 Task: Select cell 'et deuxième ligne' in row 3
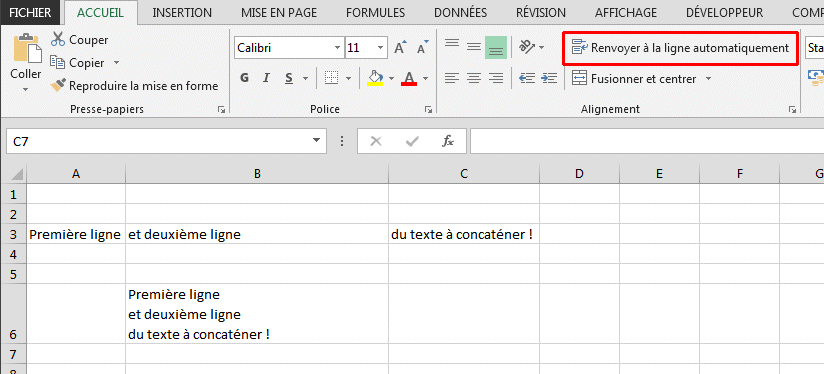257,234
